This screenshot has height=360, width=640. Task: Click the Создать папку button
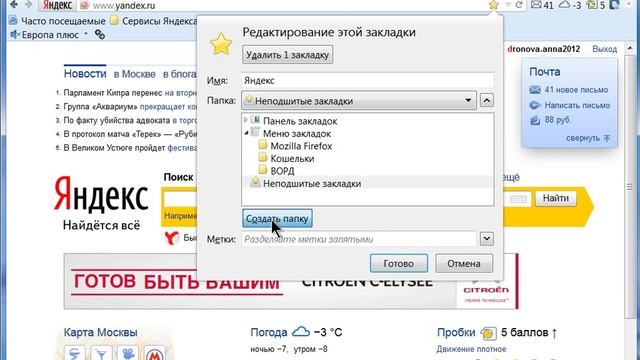(x=277, y=218)
